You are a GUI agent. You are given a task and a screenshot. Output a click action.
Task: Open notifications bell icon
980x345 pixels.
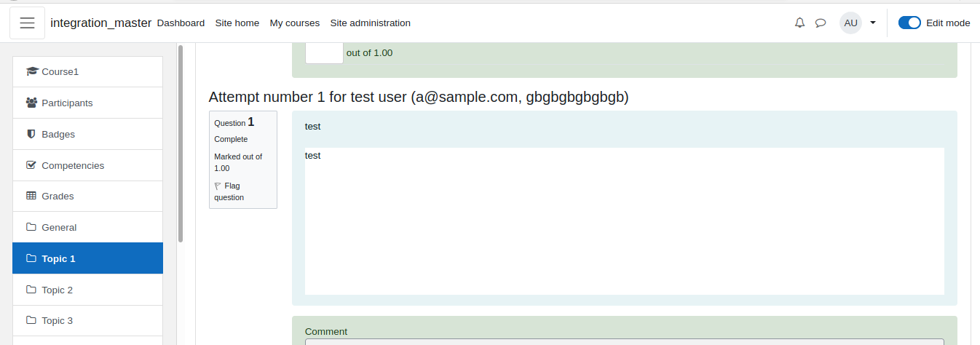coord(799,23)
